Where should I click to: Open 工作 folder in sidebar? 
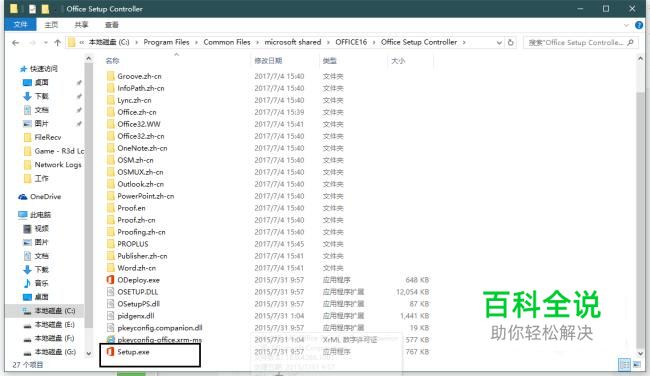tap(36, 178)
